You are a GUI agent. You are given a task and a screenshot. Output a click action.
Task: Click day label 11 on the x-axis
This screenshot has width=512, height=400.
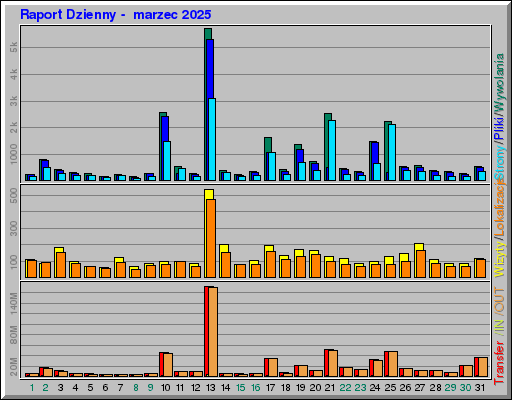pos(180,388)
